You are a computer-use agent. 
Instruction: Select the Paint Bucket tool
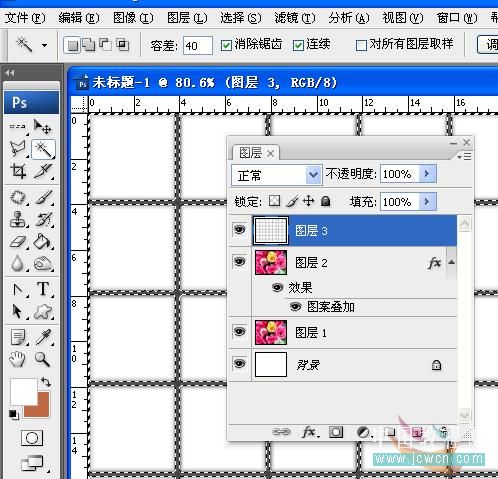pyautogui.click(x=43, y=242)
